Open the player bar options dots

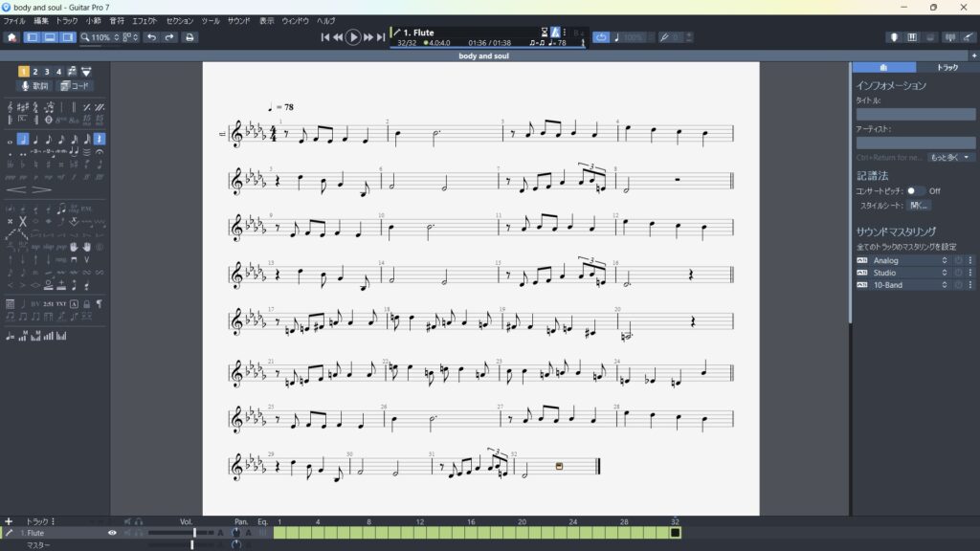coord(565,32)
